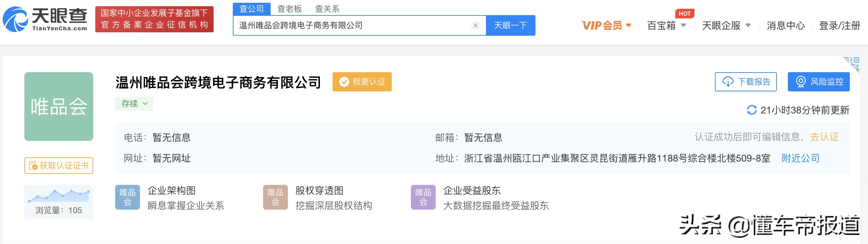Open 企业架构图 icon
868x244 pixels.
(128, 197)
